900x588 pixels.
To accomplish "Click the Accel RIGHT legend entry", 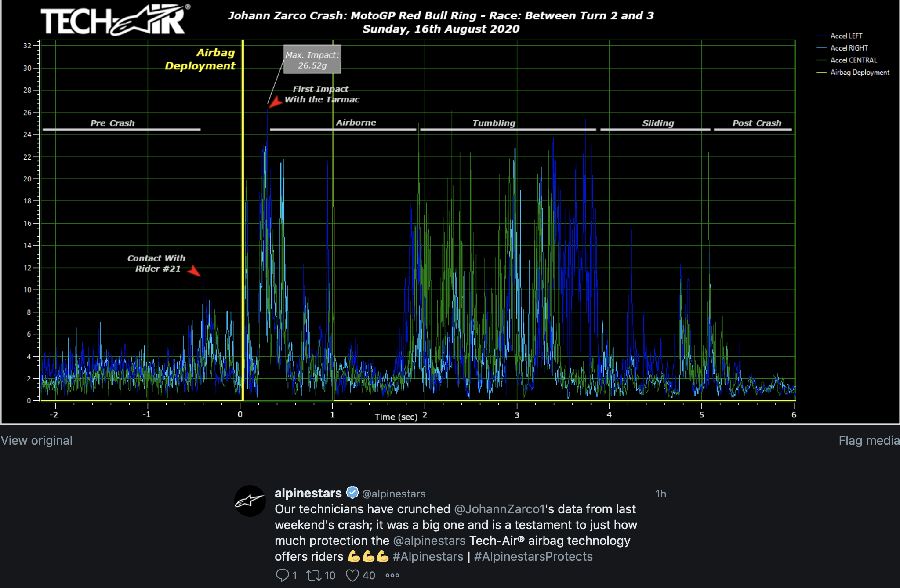I will point(842,48).
